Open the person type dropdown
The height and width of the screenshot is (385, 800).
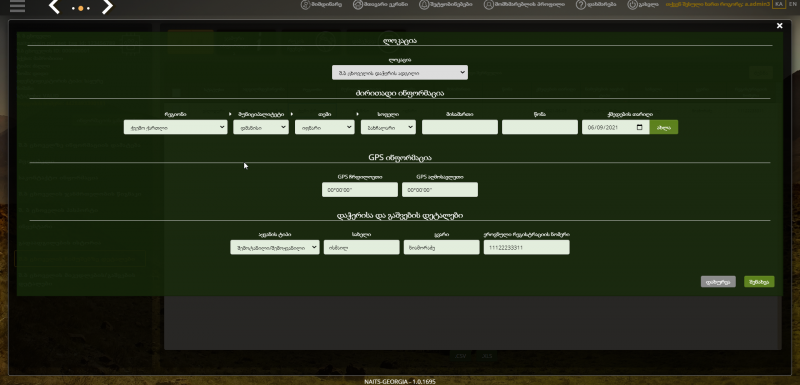(x=274, y=247)
